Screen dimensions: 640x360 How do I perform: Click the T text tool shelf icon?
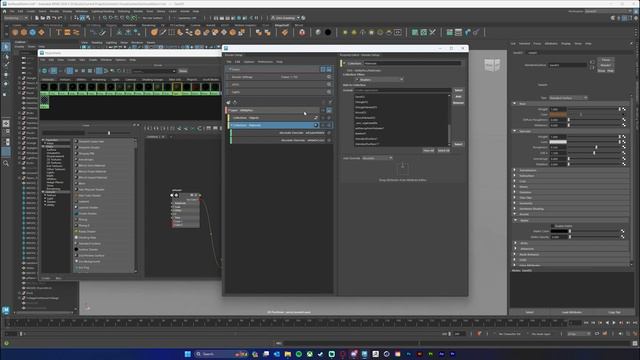click(58, 32)
